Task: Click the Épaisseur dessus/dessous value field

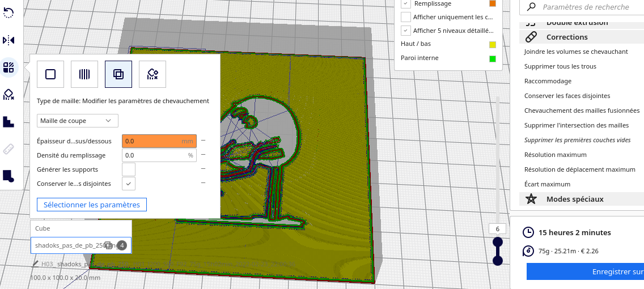Action: pos(159,141)
